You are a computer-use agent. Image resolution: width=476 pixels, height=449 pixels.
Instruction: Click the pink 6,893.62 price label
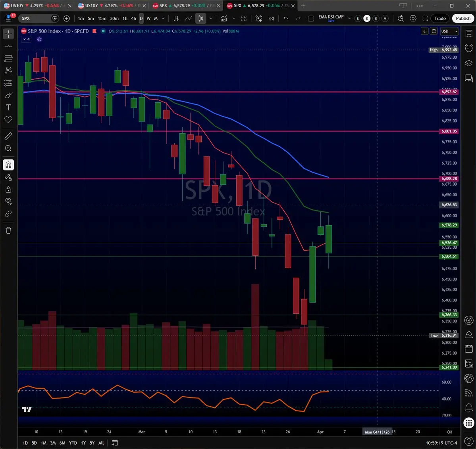449,92
